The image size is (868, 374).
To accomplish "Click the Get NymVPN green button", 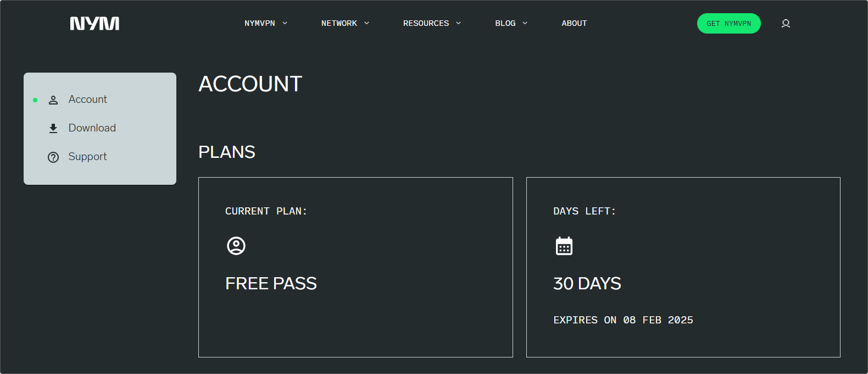I will click(x=729, y=23).
